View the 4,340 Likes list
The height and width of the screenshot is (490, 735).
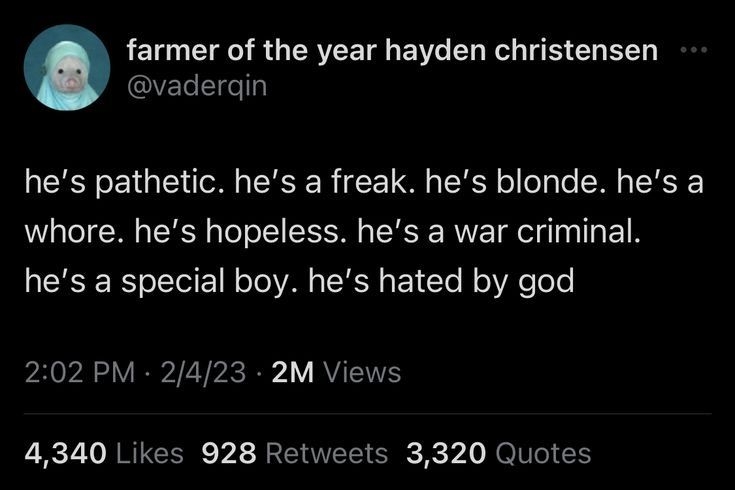104,453
